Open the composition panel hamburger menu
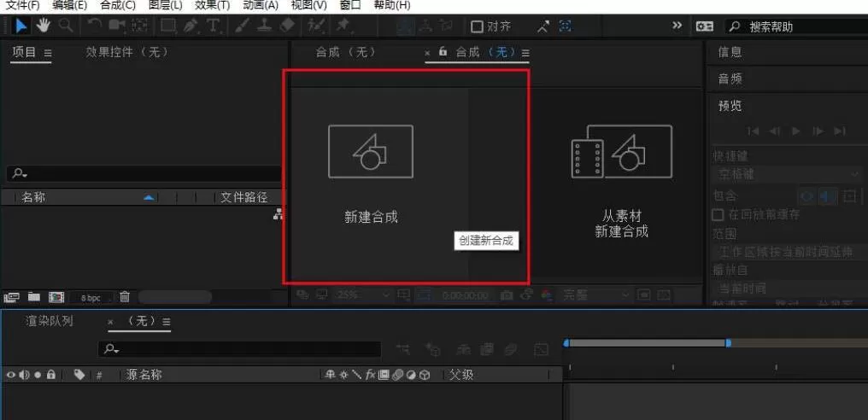Screen dimensions: 868x420 pos(525,53)
